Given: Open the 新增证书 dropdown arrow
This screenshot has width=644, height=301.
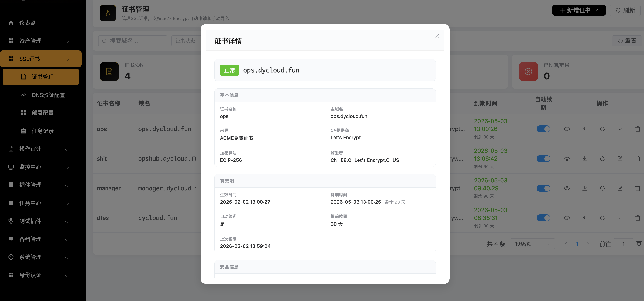Looking at the screenshot, I should (596, 10).
